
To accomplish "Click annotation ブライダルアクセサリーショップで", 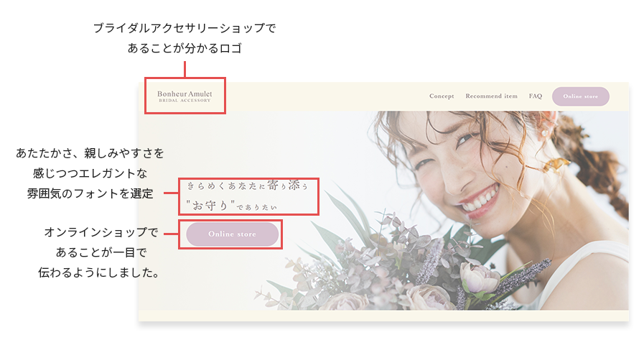I will (185, 28).
